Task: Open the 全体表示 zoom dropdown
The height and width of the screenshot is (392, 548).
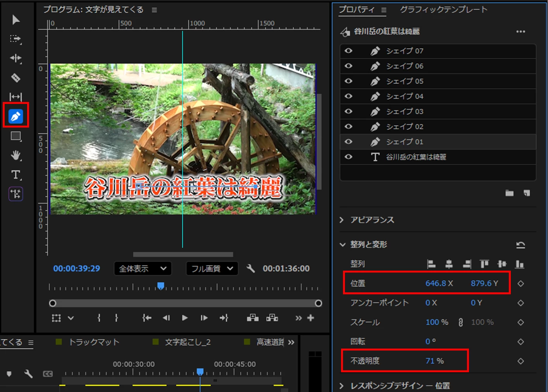Action: point(143,268)
